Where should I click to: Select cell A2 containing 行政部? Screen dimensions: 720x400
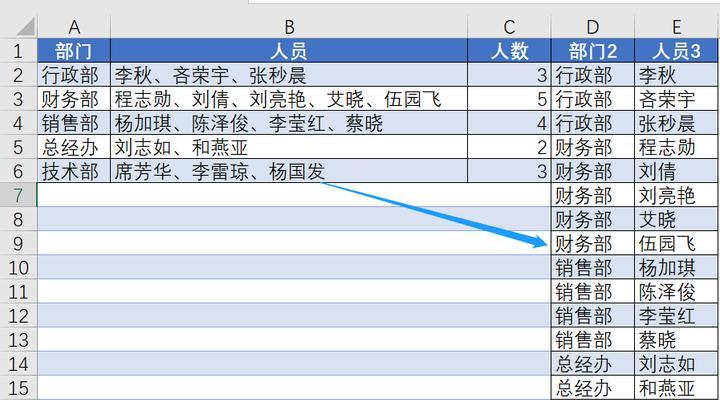click(74, 74)
